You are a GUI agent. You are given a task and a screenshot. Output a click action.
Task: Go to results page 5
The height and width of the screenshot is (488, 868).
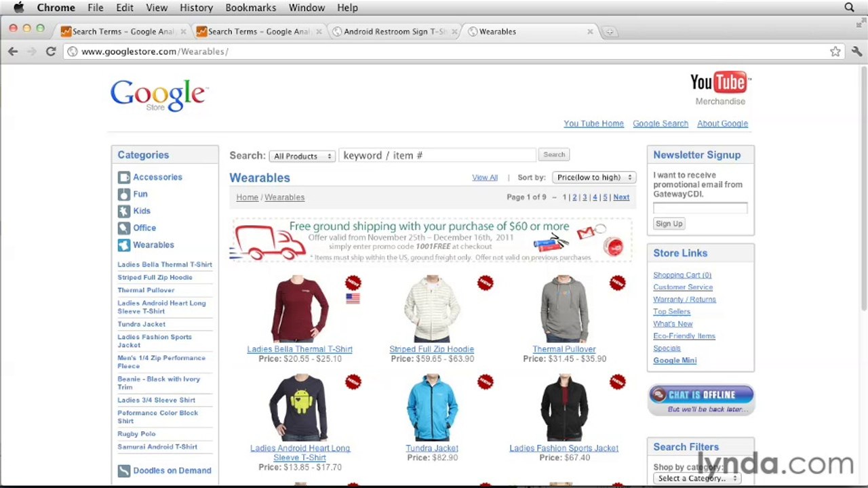606,197
